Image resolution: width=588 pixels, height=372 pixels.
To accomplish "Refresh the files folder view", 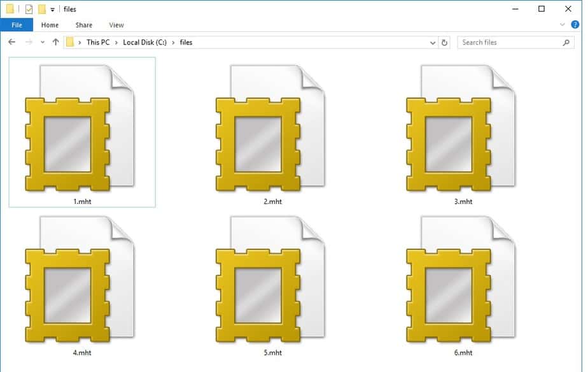I will click(x=444, y=43).
